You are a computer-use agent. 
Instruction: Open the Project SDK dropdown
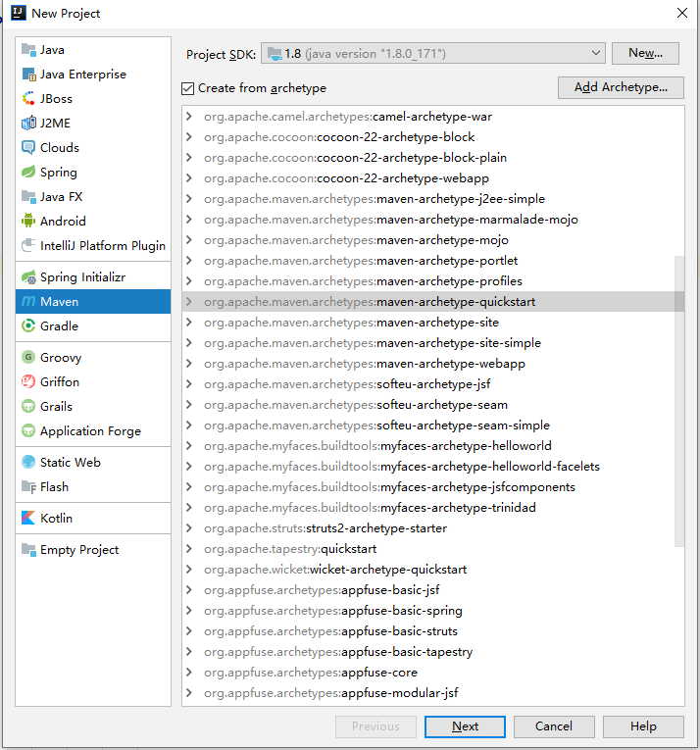433,53
